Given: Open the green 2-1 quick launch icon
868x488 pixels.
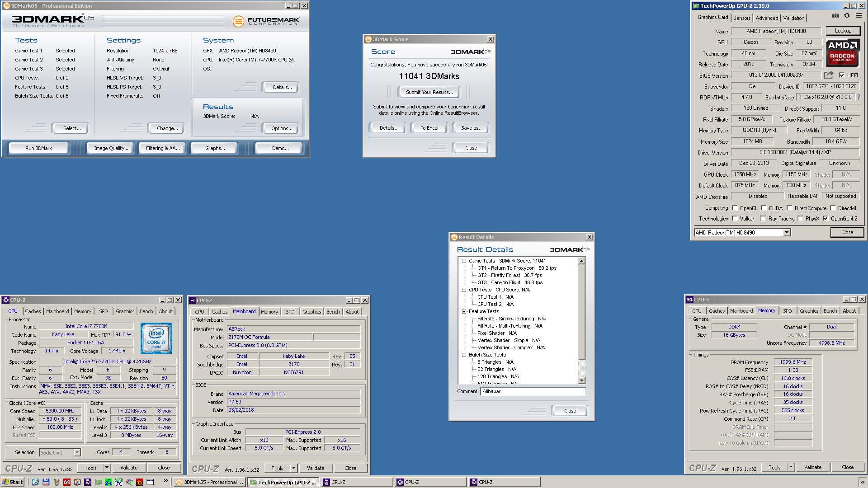Looking at the screenshot, I should click(108, 482).
